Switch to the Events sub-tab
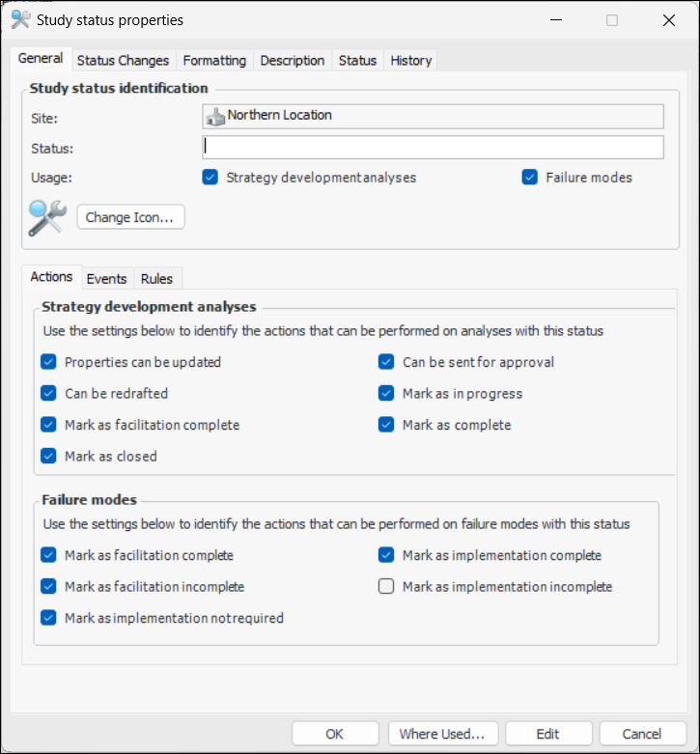 tap(106, 279)
